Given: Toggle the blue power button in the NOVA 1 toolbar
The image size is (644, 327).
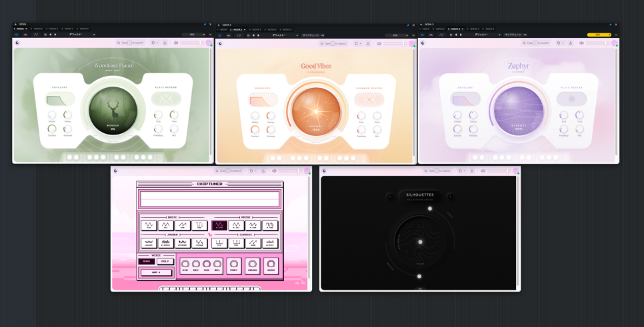Looking at the screenshot, I should 17,35.
